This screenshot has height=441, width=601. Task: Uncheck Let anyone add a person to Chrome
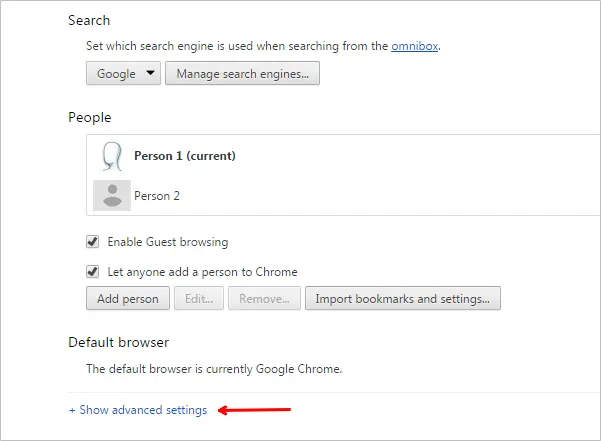pos(92,272)
